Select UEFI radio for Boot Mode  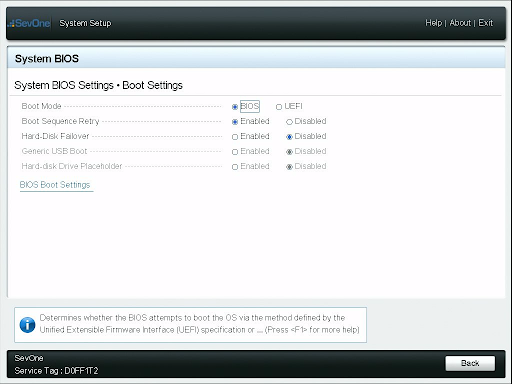279,107
